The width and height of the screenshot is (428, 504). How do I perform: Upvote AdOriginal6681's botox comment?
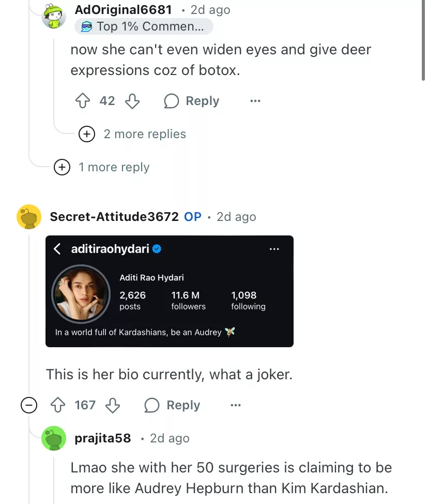[83, 101]
